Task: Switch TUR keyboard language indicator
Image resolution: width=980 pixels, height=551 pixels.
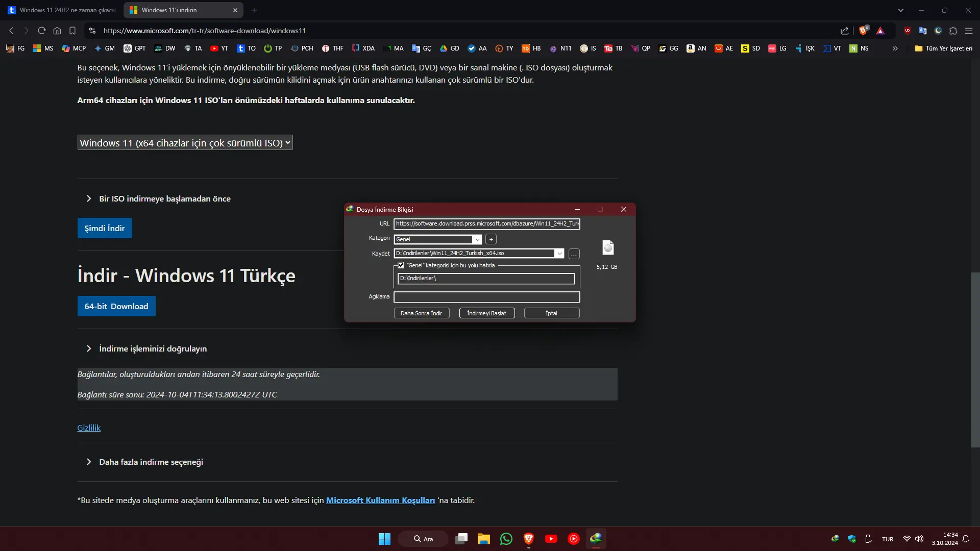Action: coord(888,539)
